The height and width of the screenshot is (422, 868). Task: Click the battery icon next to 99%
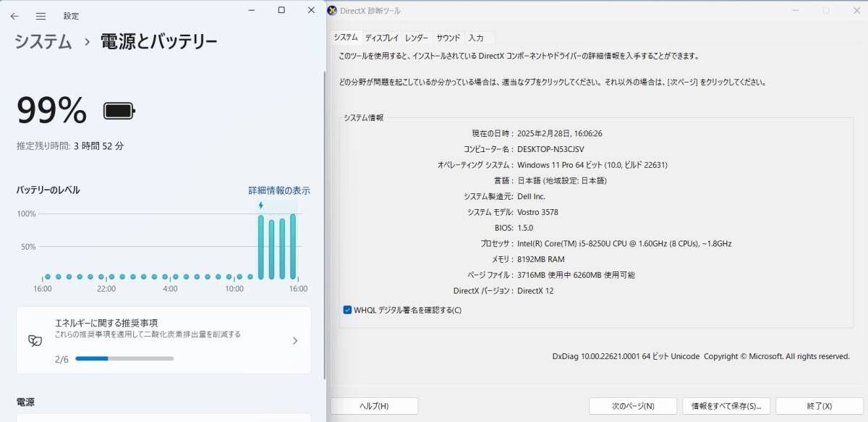(119, 111)
